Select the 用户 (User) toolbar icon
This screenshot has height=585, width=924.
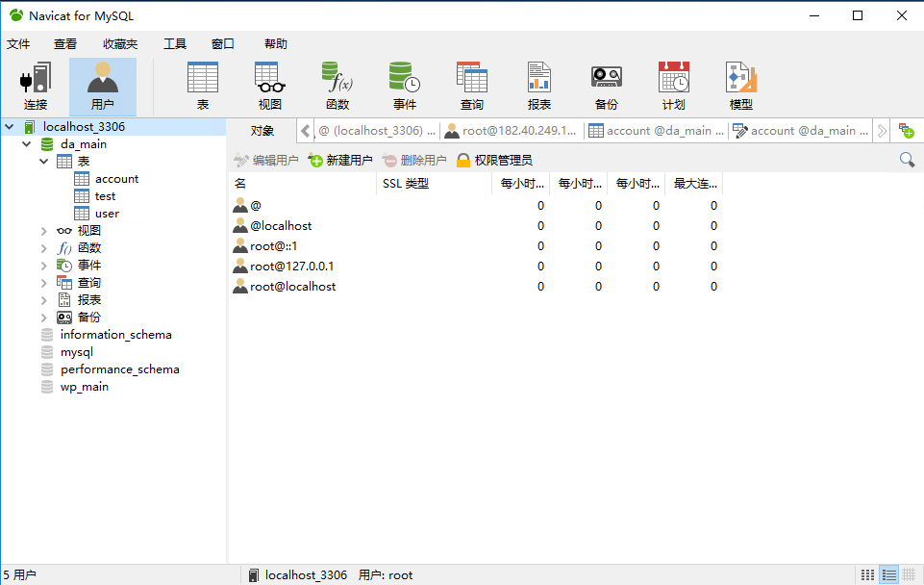(103, 87)
